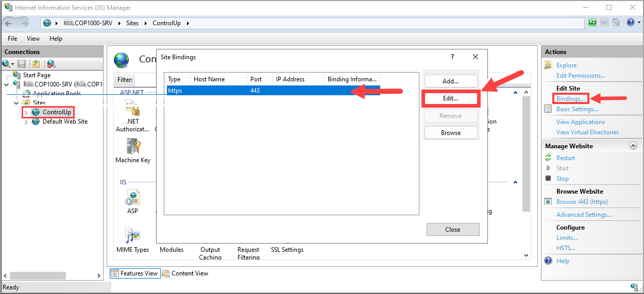
Task: Expand the Default Web Site tree node
Action: (26, 122)
